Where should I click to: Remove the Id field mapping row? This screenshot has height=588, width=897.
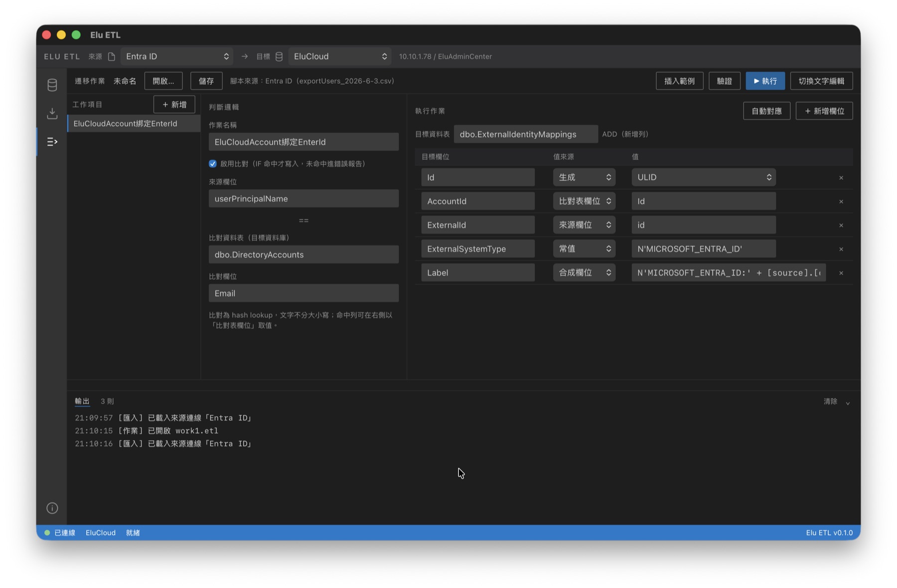point(841,177)
